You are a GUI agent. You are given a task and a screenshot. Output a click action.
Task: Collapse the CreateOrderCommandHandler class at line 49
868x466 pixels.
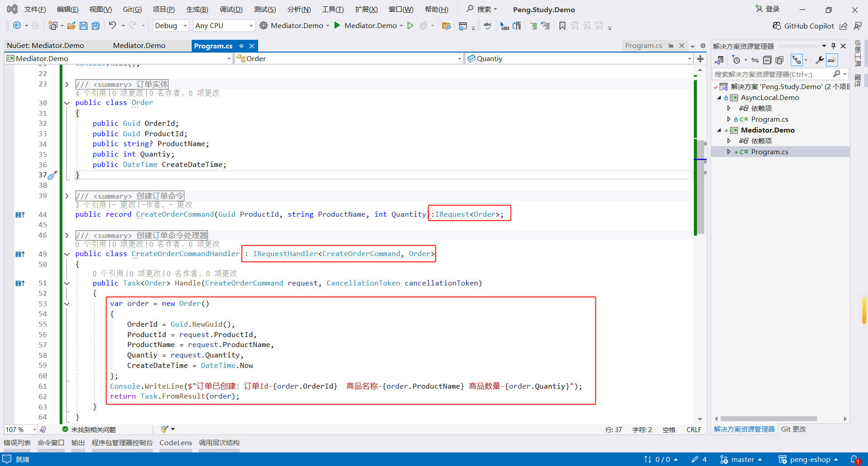pos(67,254)
